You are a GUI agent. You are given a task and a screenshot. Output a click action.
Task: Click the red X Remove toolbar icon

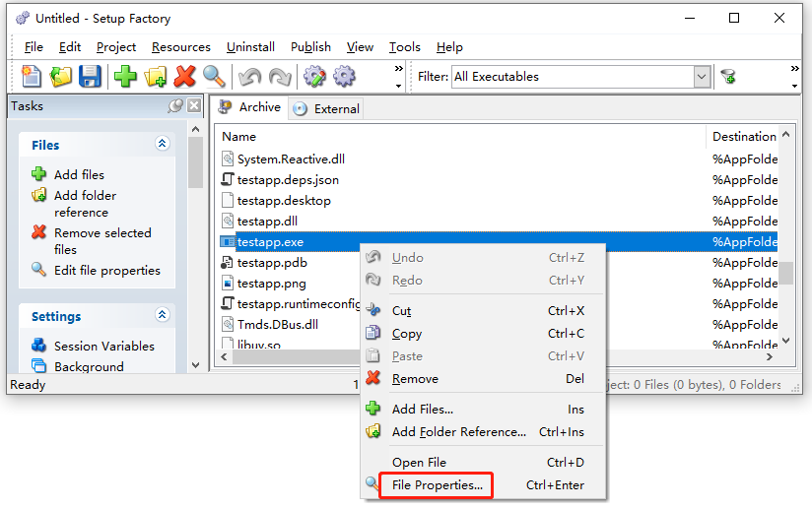[184, 76]
